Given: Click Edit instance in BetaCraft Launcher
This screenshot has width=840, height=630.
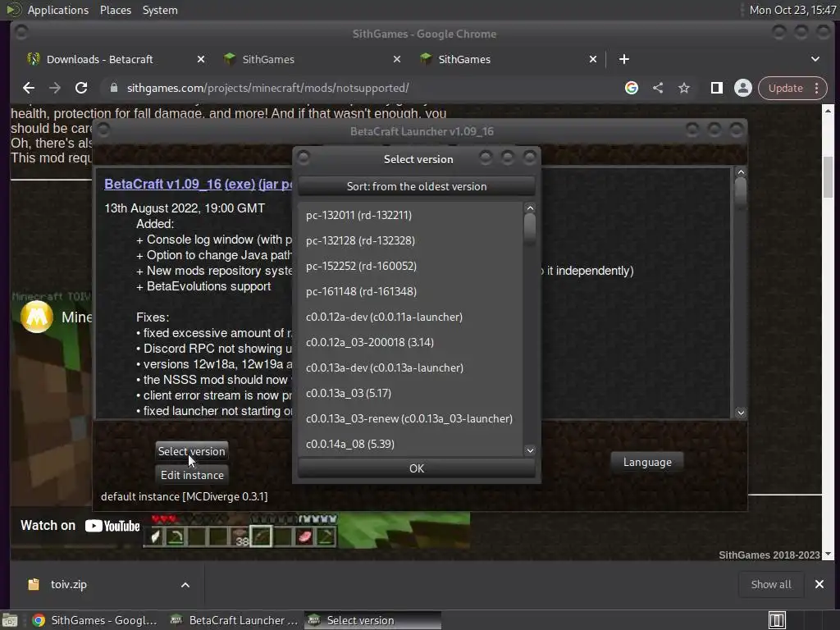Looking at the screenshot, I should point(192,475).
